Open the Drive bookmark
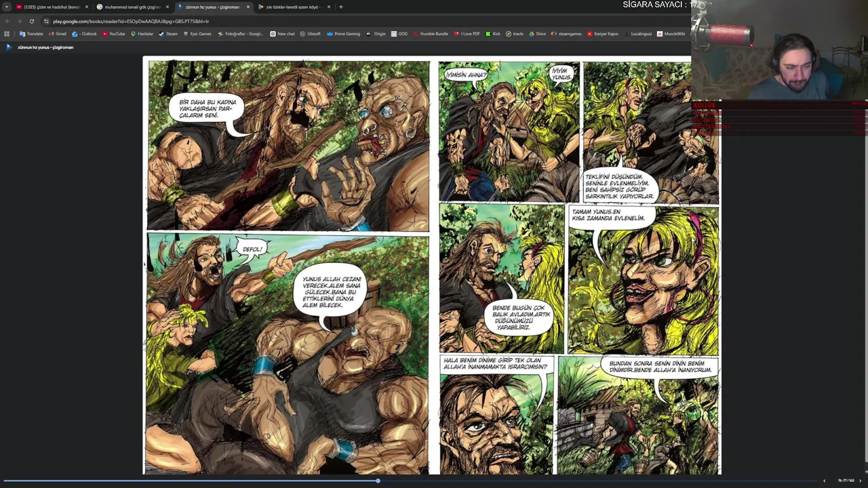The height and width of the screenshot is (488, 868). [537, 34]
